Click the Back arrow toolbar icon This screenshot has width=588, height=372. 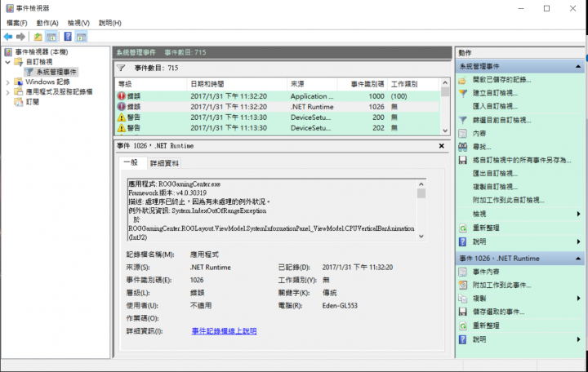[x=8, y=37]
